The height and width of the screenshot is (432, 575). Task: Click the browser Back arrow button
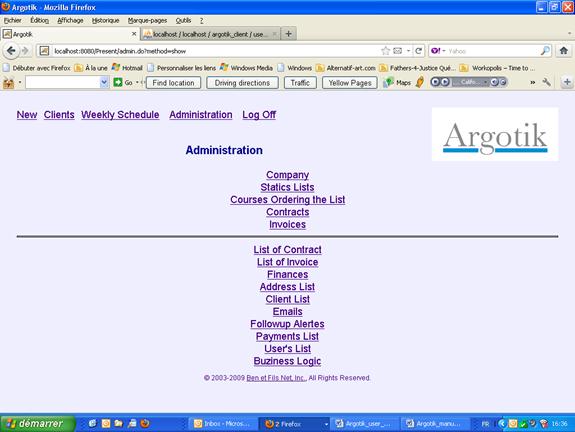[11, 51]
